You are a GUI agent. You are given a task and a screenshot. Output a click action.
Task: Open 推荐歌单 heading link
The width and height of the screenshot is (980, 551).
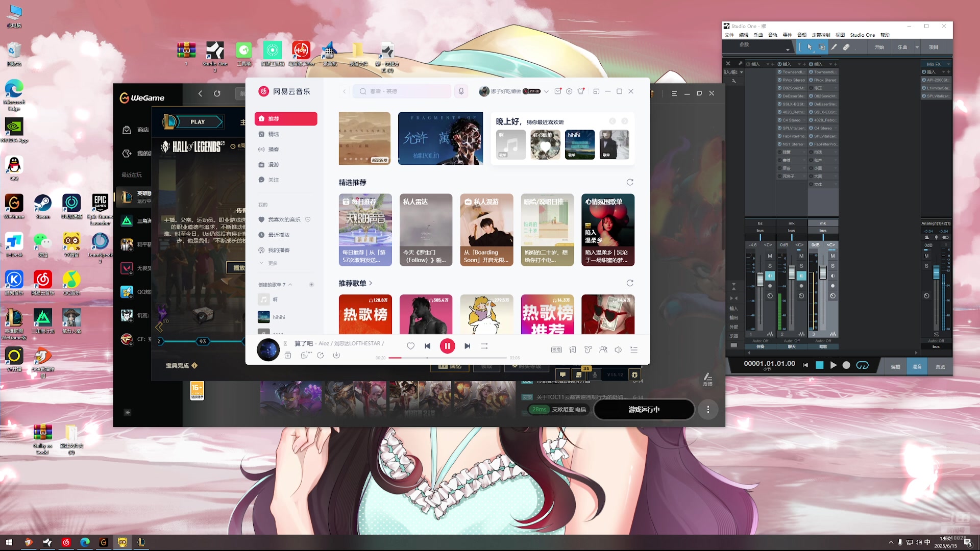355,283
